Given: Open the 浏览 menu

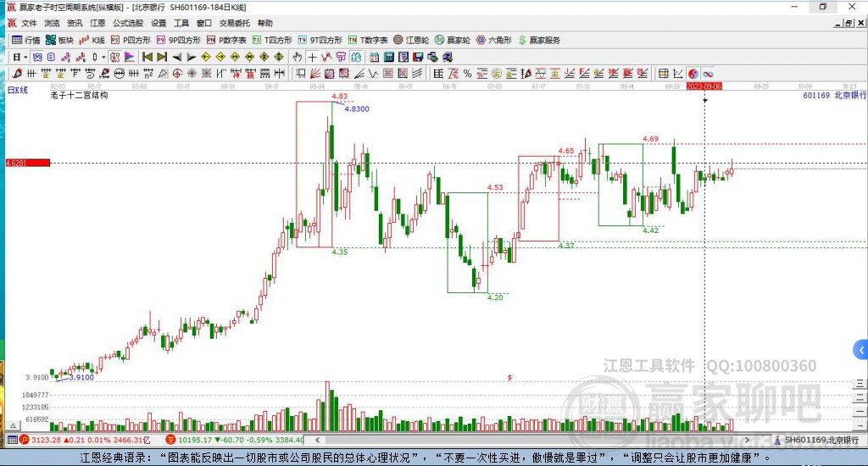Looking at the screenshot, I should (x=52, y=23).
